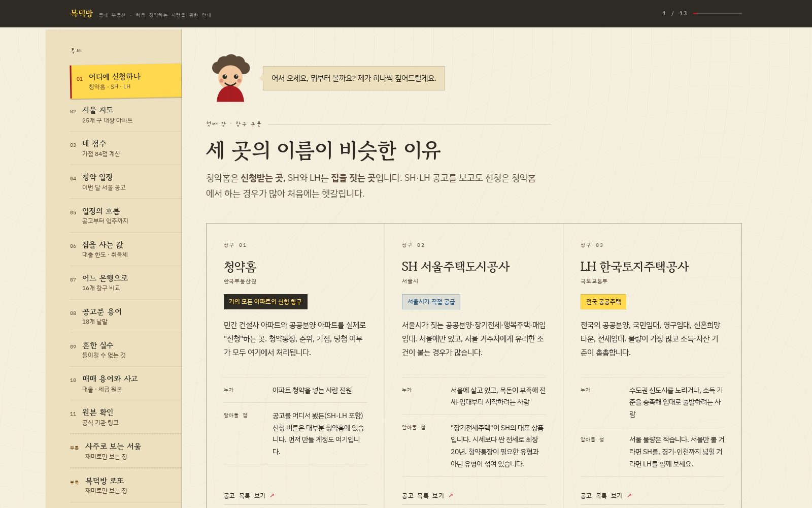Screen dimensions: 812x508
Task: Click the 복덕방 site logo
Action: point(81,14)
